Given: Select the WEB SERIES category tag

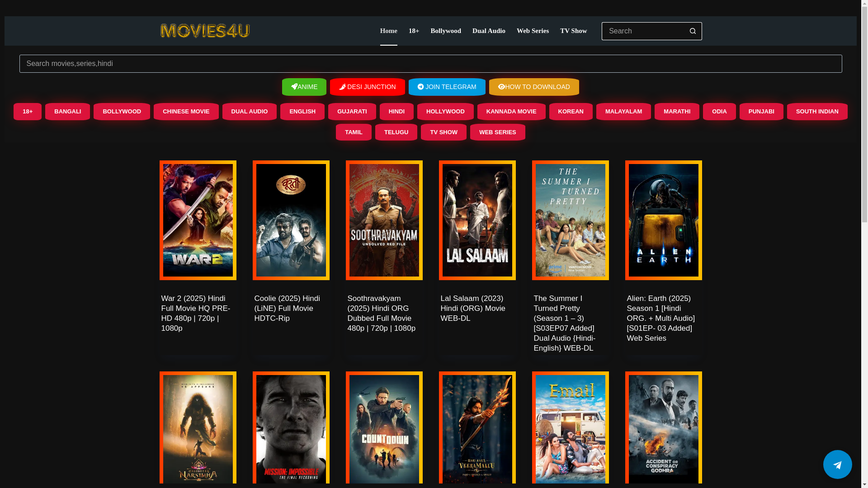Looking at the screenshot, I should tap(497, 132).
